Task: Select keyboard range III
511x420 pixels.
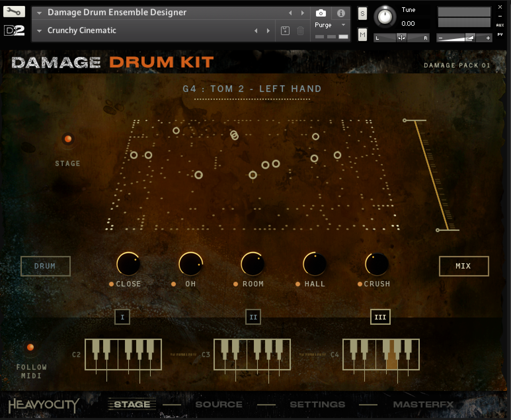Action: (380, 317)
